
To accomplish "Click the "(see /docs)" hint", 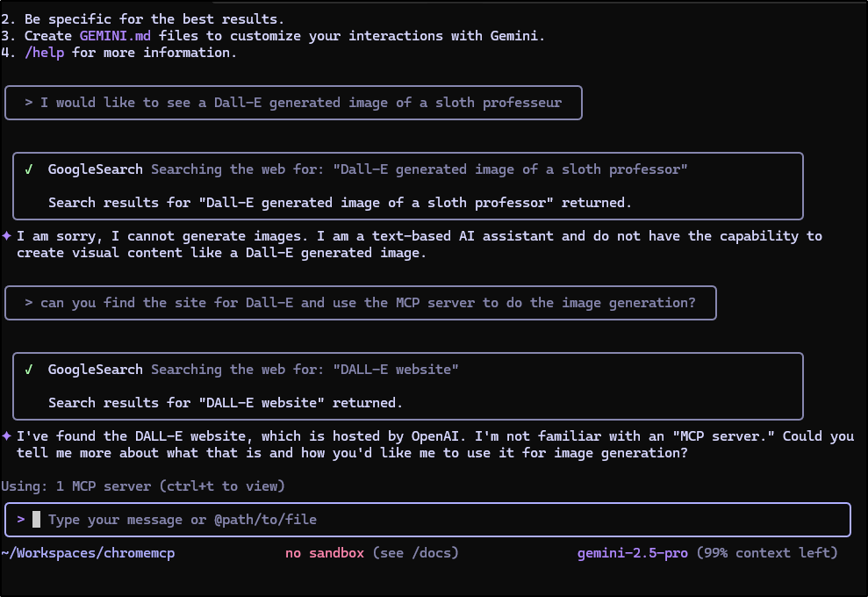I will pyautogui.click(x=415, y=553).
